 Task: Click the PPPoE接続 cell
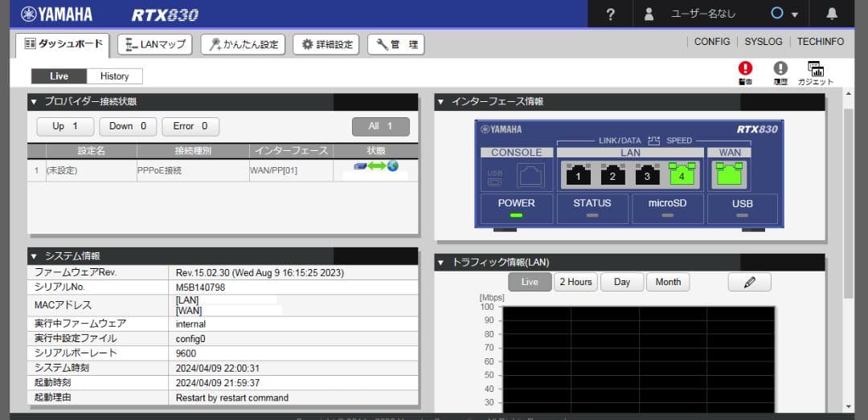coord(159,171)
